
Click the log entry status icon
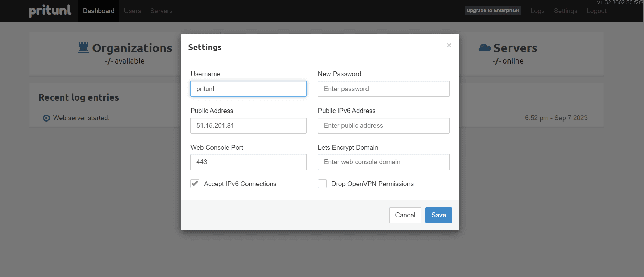coord(46,118)
